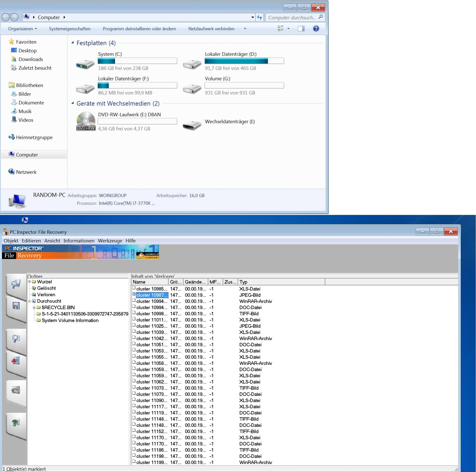Click the find-files magnifier icon below the save icon
The height and width of the screenshot is (472, 476).
pyautogui.click(x=16, y=339)
